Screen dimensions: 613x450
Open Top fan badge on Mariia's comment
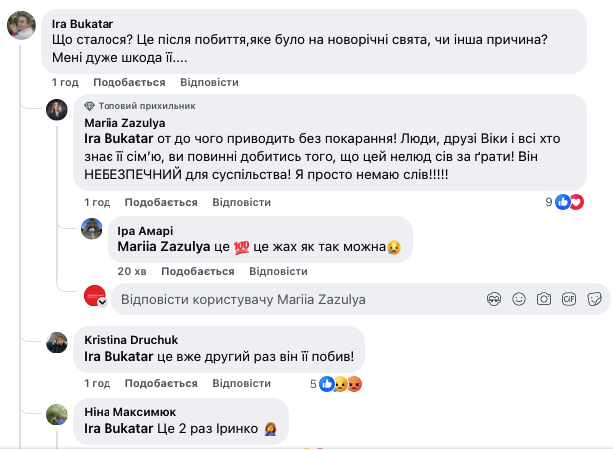pyautogui.click(x=126, y=106)
